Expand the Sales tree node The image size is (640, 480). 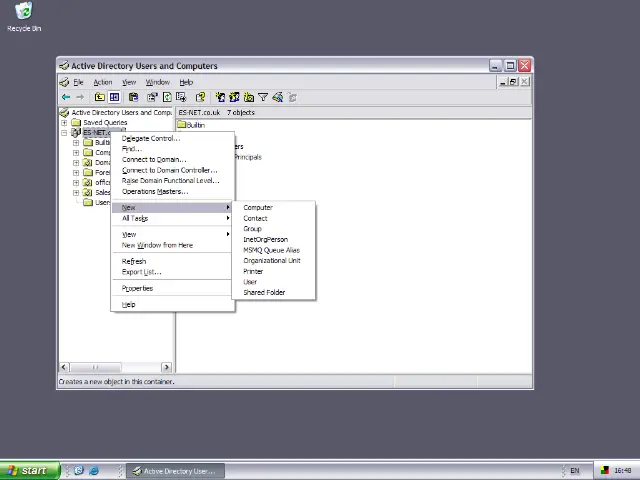[x=76, y=193]
